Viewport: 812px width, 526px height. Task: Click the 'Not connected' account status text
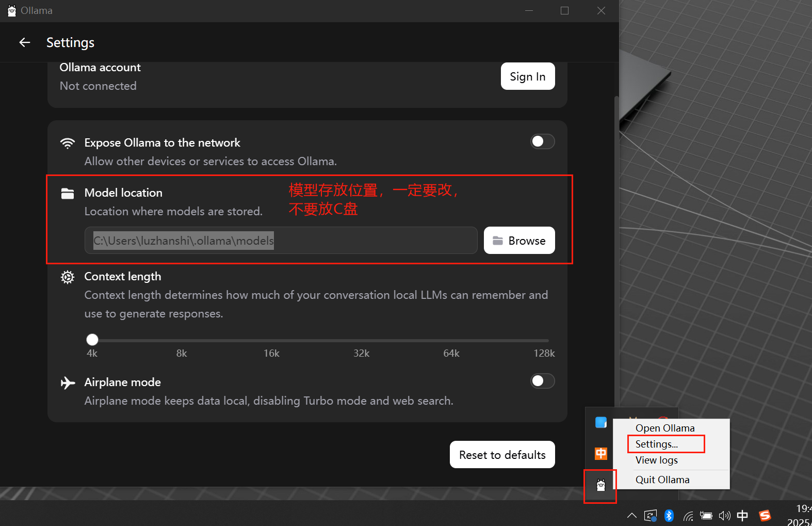pyautogui.click(x=98, y=86)
